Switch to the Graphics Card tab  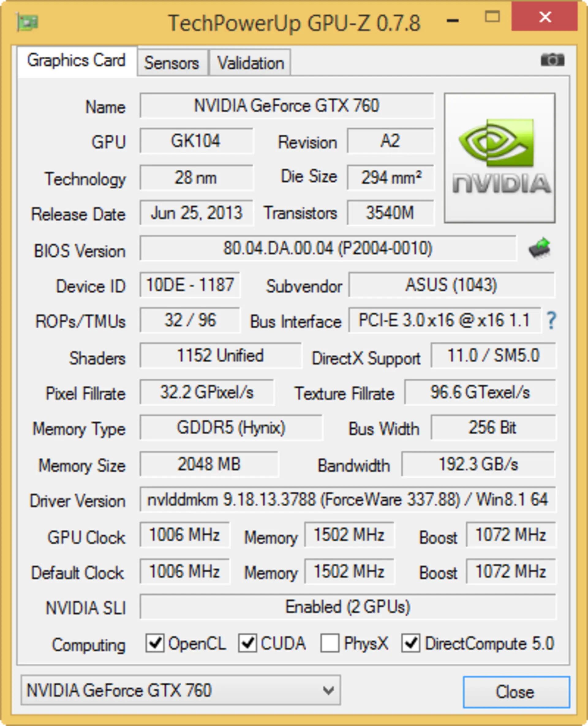pos(77,61)
